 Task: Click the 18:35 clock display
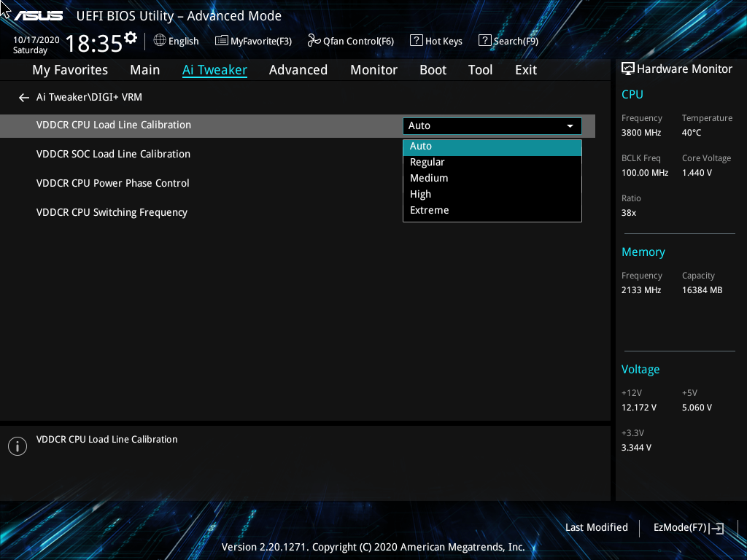[x=94, y=43]
